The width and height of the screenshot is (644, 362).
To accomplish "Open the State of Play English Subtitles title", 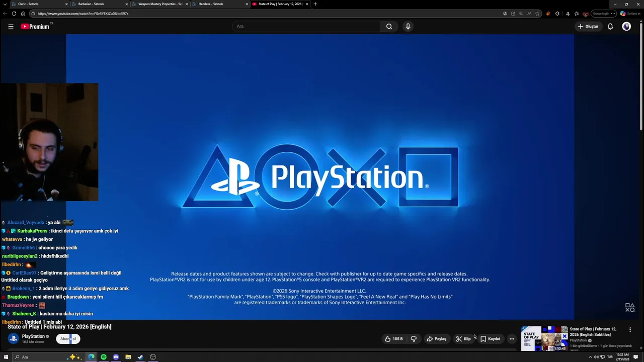I will (x=593, y=332).
